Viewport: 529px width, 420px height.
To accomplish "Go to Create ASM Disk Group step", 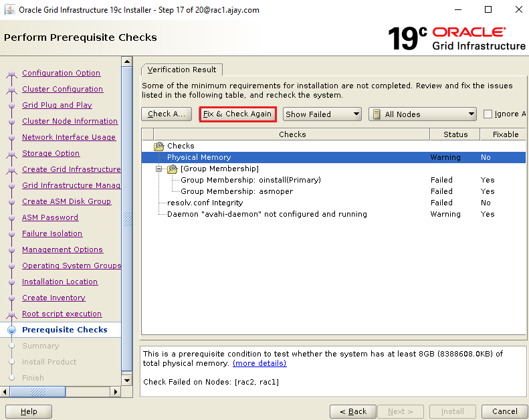I will pyautogui.click(x=66, y=201).
